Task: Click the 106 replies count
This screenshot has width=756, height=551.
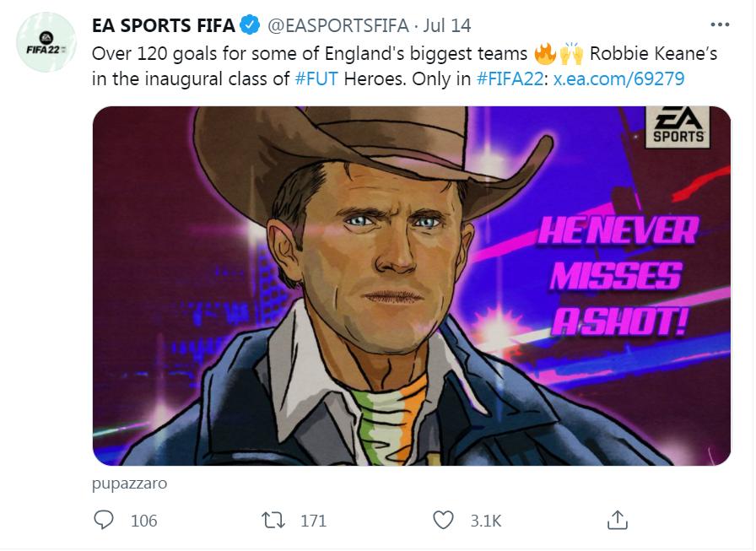Action: 144,521
